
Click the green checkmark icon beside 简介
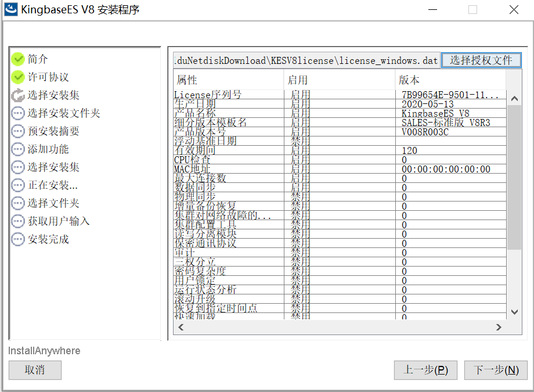click(18, 59)
